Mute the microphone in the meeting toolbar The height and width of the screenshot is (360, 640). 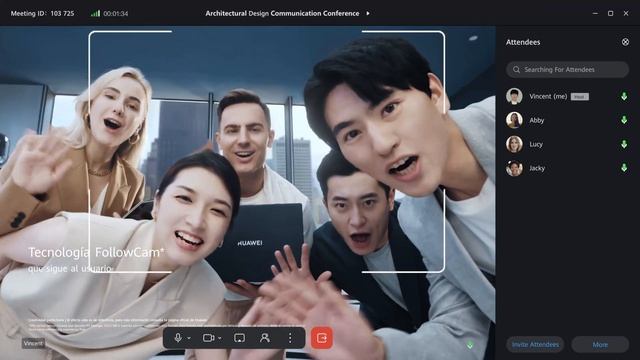(178, 338)
